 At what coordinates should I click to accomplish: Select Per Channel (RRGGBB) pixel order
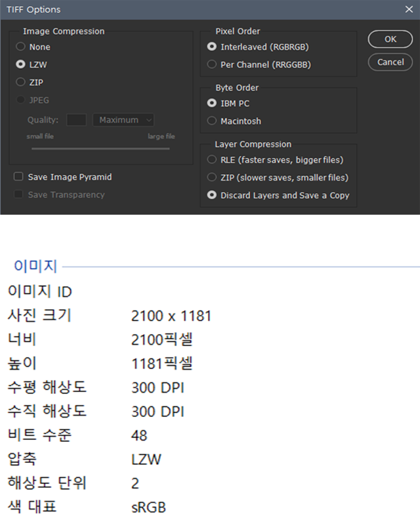point(212,64)
